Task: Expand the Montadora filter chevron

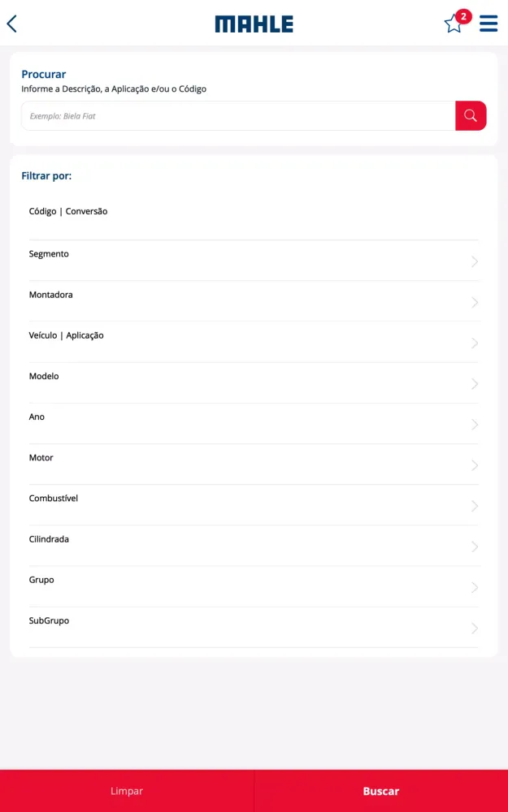Action: pos(475,302)
